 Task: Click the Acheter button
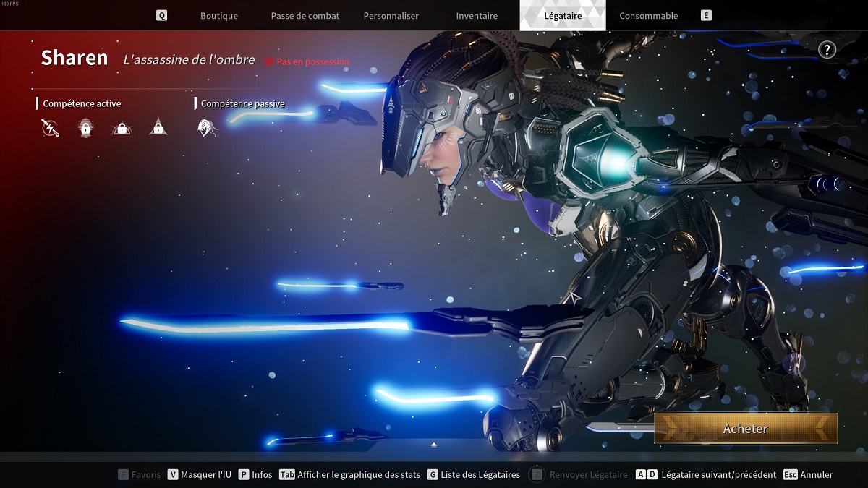pyautogui.click(x=745, y=428)
